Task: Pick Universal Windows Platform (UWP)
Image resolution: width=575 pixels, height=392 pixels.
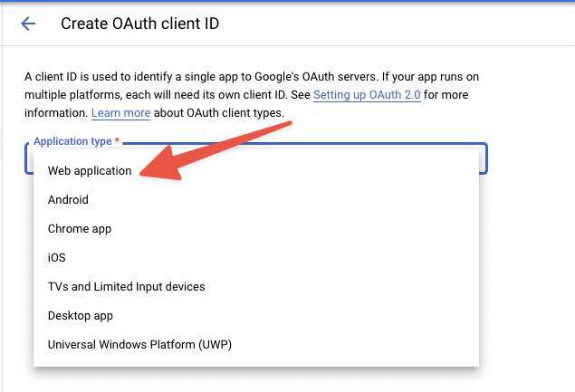Action: 256,345
